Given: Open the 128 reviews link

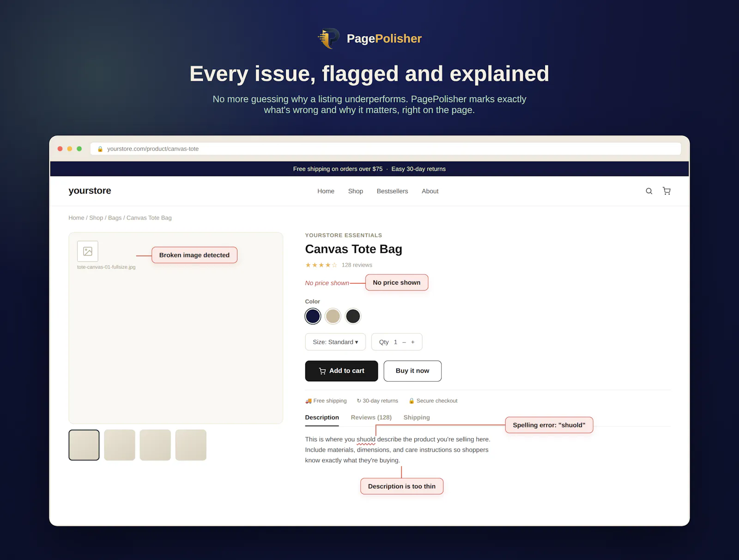Looking at the screenshot, I should [357, 265].
